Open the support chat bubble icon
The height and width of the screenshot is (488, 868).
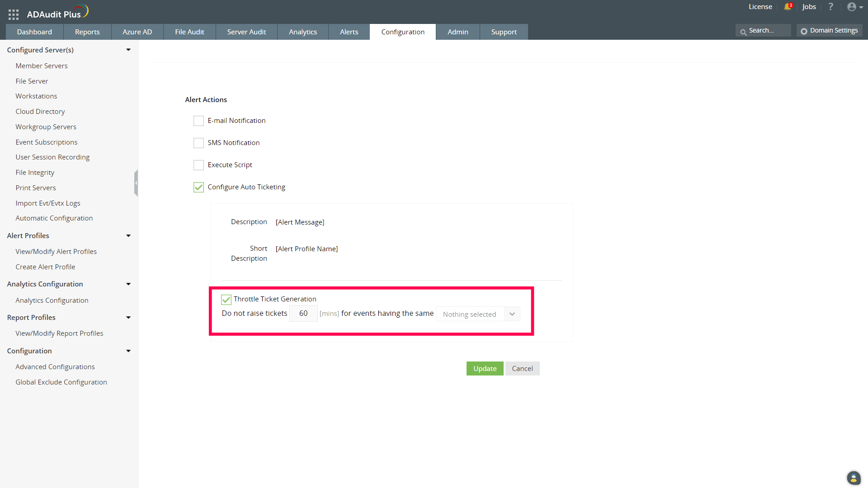click(x=853, y=478)
